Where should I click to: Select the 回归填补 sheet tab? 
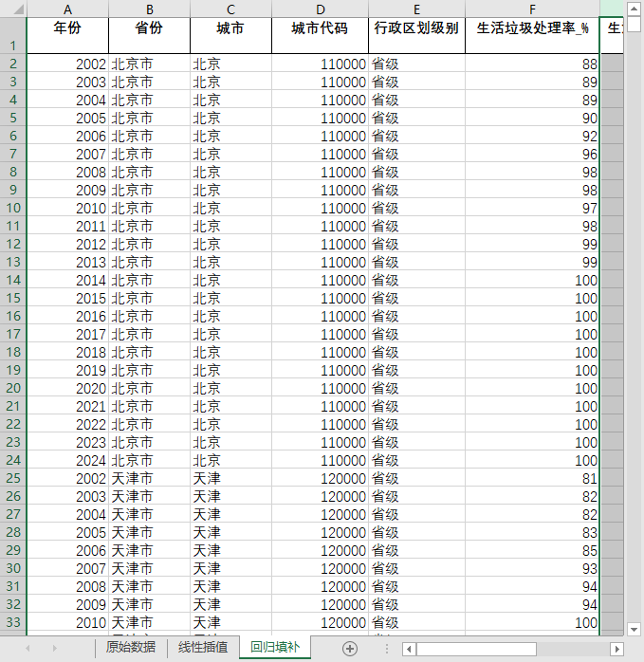click(x=275, y=647)
